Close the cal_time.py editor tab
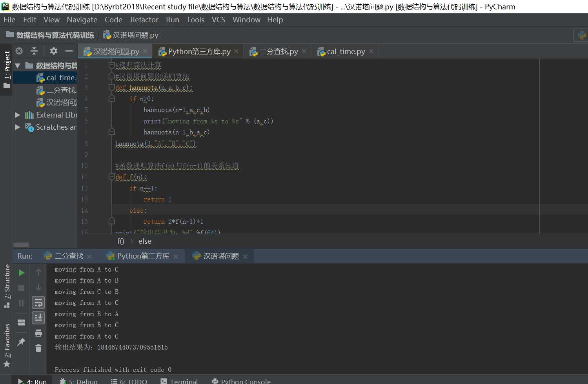The width and height of the screenshot is (588, 384). click(371, 51)
